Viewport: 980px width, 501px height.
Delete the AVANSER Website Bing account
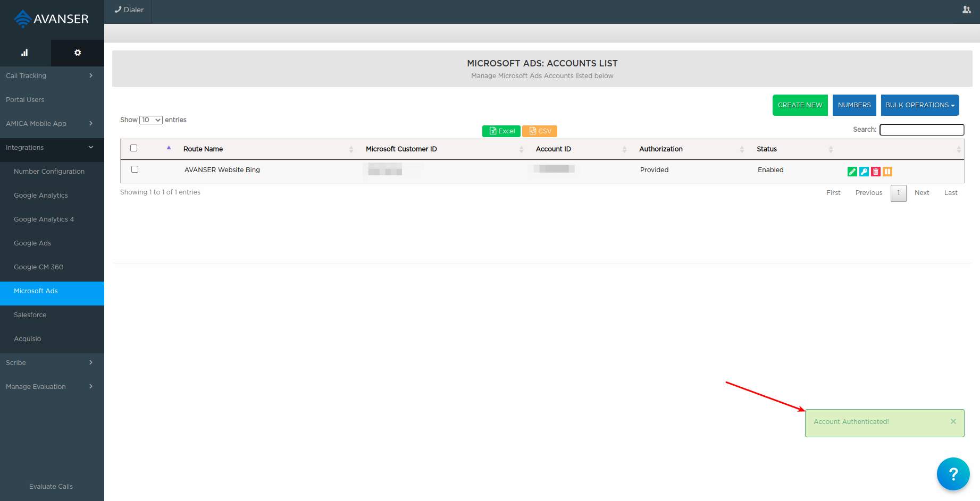tap(876, 172)
